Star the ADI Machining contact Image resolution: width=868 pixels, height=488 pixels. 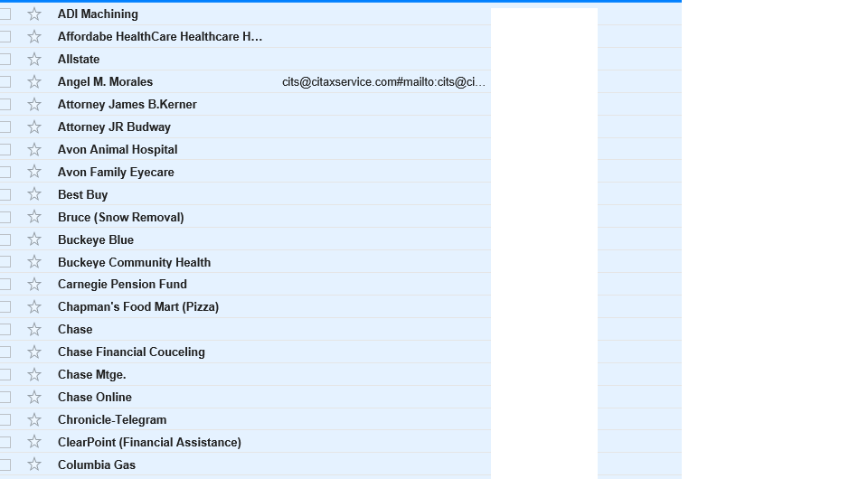[x=34, y=14]
